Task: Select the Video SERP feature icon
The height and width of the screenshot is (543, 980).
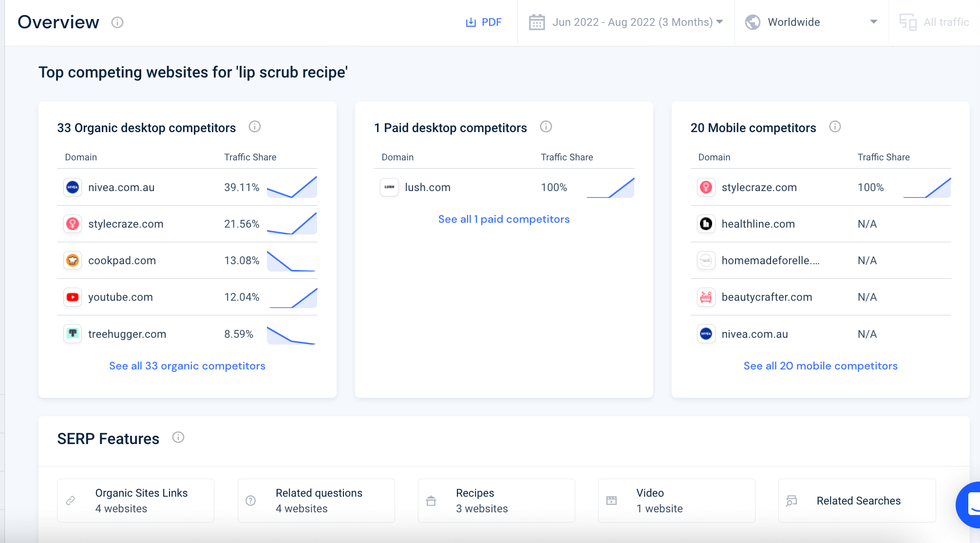Action: tap(611, 500)
